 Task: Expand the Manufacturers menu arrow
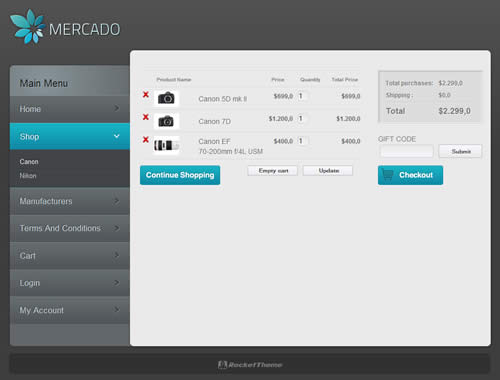(117, 201)
